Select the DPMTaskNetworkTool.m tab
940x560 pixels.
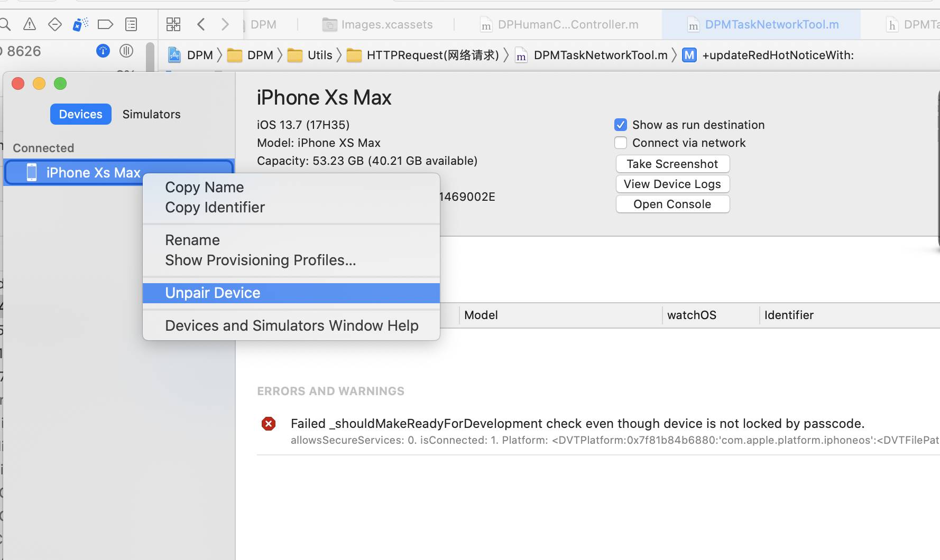pos(762,24)
